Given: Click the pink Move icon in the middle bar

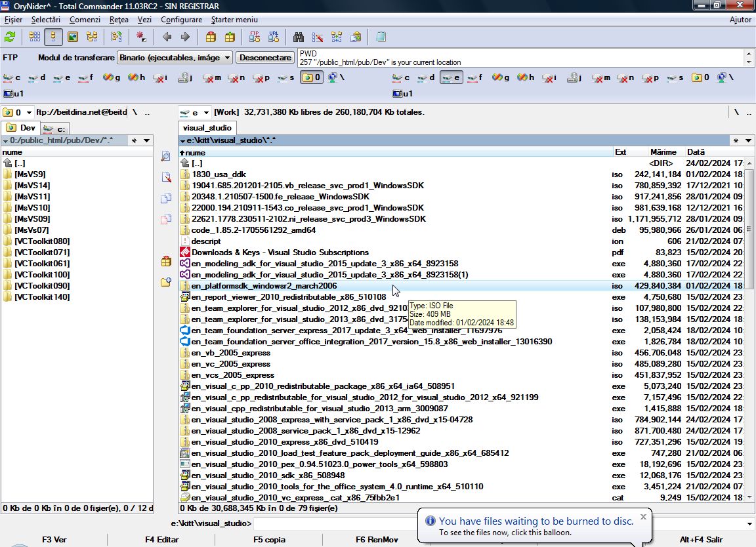Looking at the screenshot, I should tap(166, 219).
